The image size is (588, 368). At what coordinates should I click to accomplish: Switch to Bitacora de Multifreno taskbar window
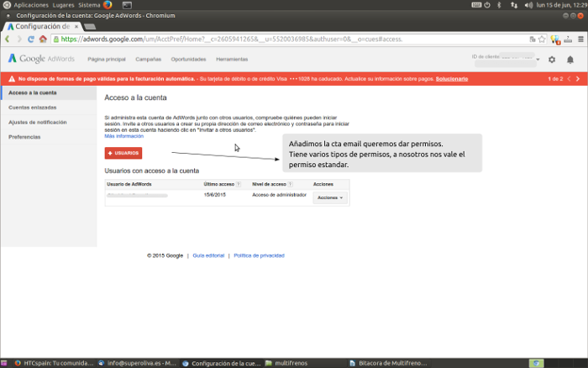pyautogui.click(x=388, y=363)
